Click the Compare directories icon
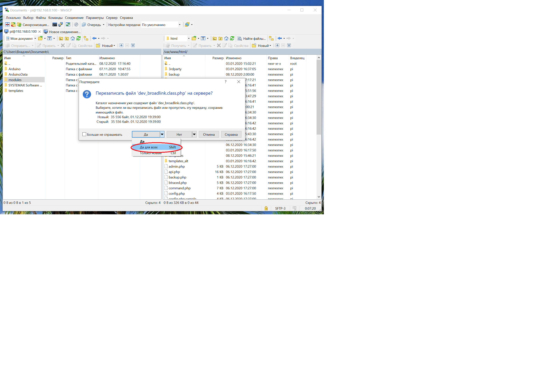The image size is (555, 392). [x=7, y=25]
